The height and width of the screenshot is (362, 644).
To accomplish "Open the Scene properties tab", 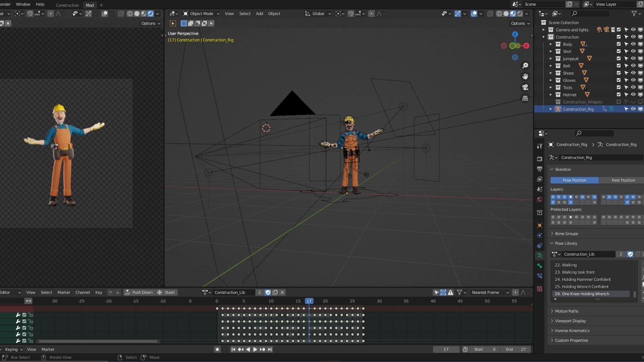I will pyautogui.click(x=539, y=189).
